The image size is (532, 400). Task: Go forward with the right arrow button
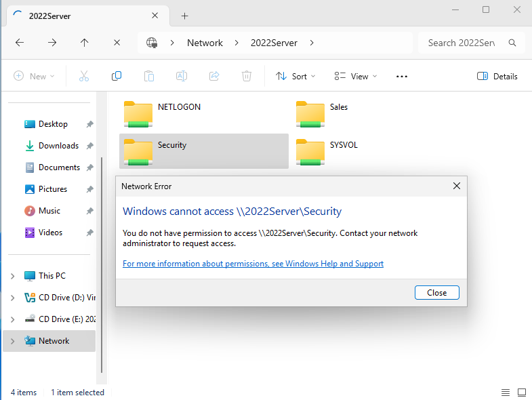(x=52, y=43)
